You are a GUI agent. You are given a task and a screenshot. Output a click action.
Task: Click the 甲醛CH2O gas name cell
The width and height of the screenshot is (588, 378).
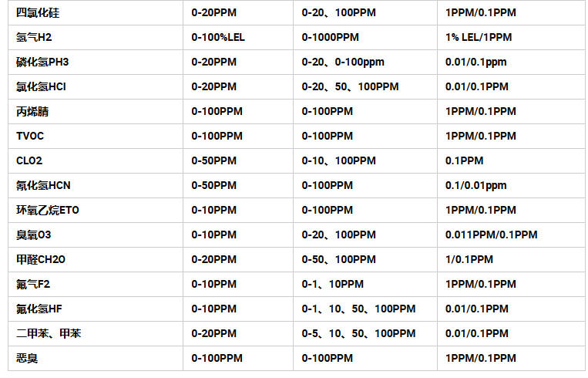click(42, 259)
